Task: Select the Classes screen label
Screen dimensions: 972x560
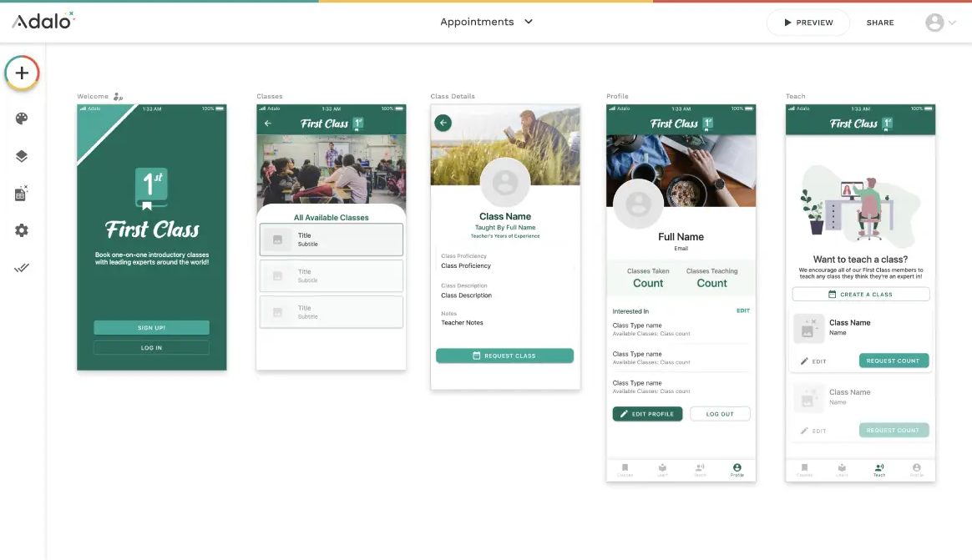Action: click(x=270, y=96)
